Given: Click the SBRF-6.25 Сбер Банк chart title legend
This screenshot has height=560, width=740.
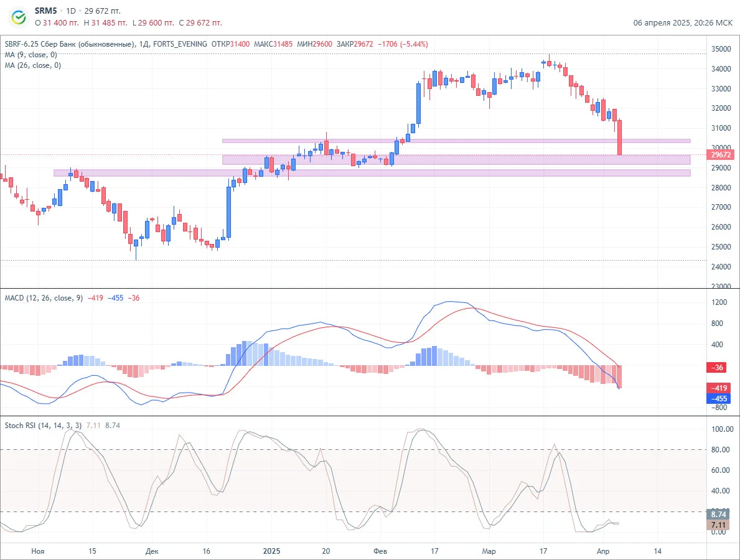Looking at the screenshot, I should point(69,44).
